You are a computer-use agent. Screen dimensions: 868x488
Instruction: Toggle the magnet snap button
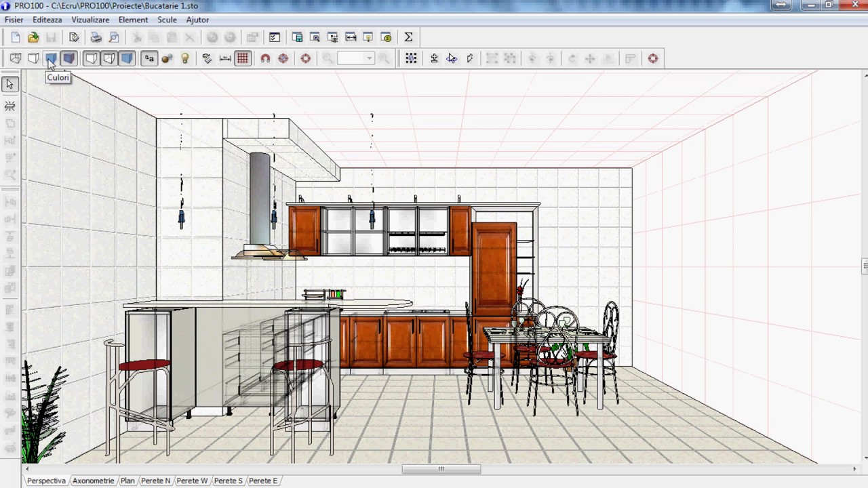tap(265, 58)
